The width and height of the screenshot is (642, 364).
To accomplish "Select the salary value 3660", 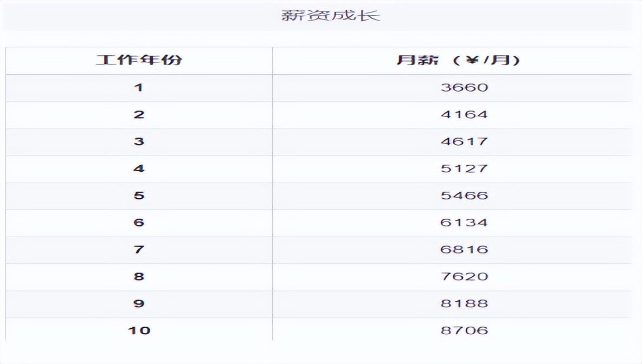I will (464, 87).
